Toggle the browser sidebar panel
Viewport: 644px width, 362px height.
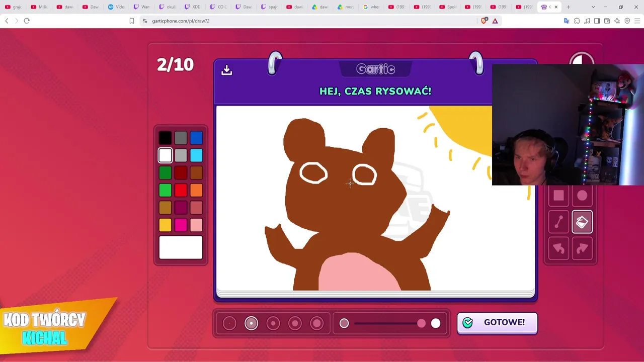tap(597, 21)
